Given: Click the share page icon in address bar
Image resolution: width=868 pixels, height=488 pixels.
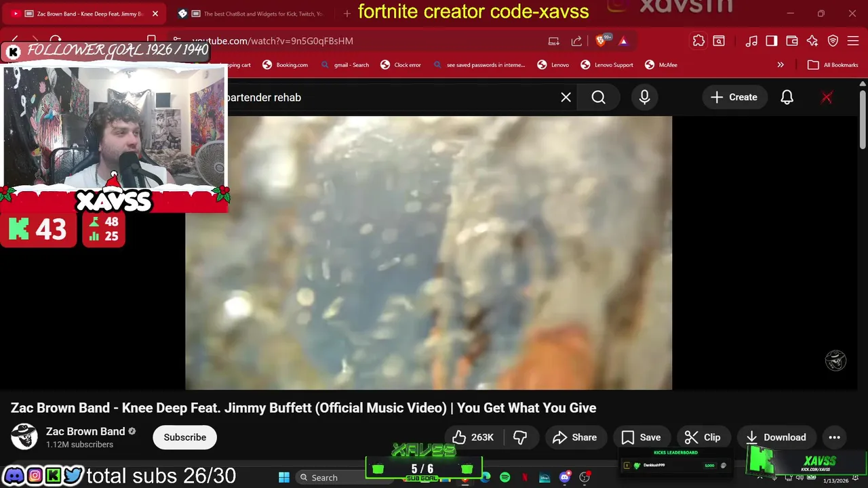Looking at the screenshot, I should tap(576, 41).
